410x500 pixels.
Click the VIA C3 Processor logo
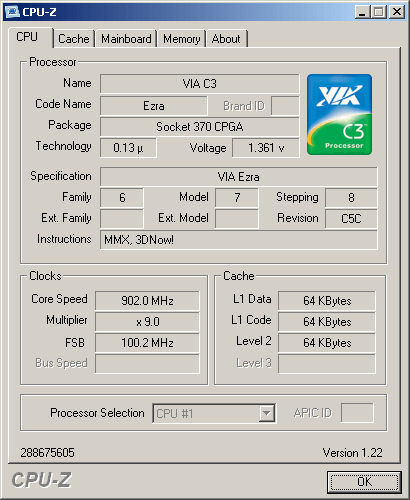[x=339, y=114]
